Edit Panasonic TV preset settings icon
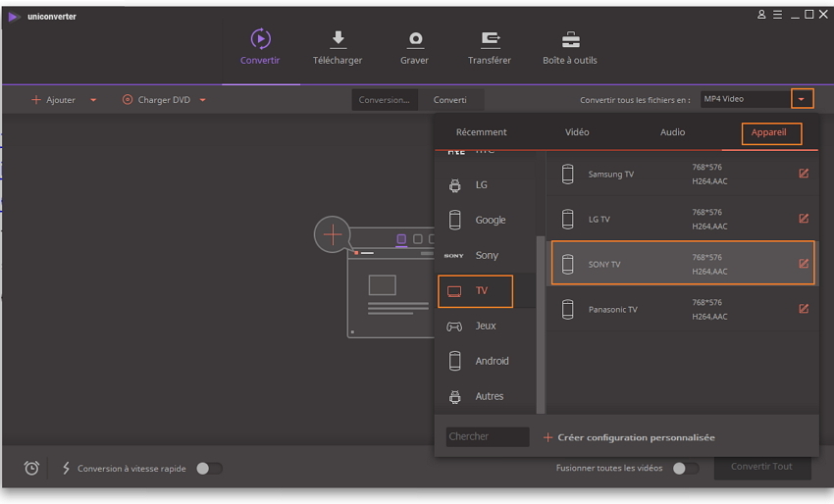Image resolution: width=834 pixels, height=504 pixels. pyautogui.click(x=804, y=309)
